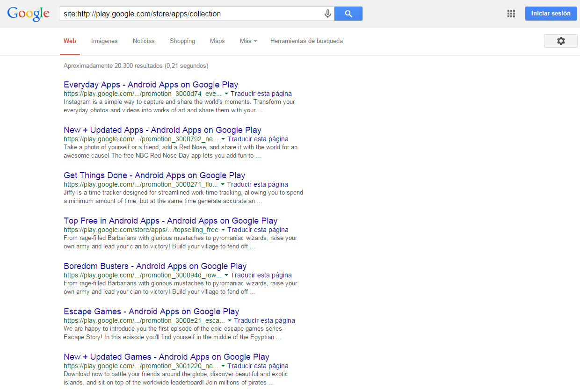Click the Red Nose Day snippet text

pos(181,152)
